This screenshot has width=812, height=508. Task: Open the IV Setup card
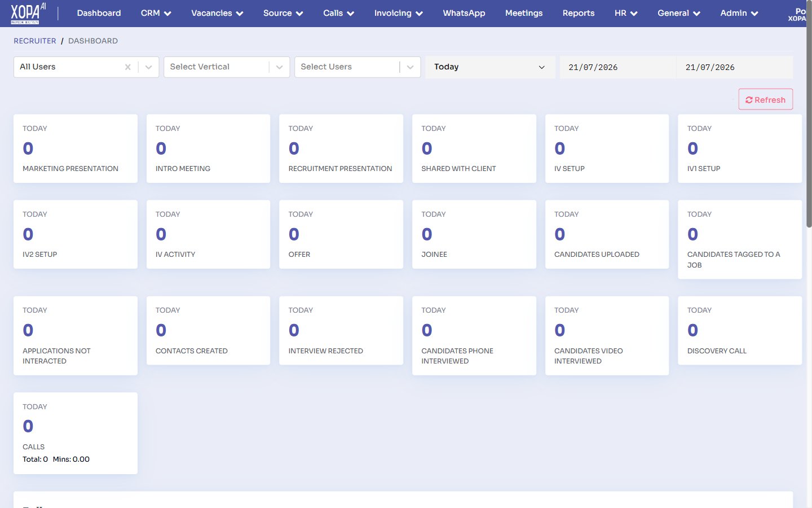pyautogui.click(x=607, y=148)
